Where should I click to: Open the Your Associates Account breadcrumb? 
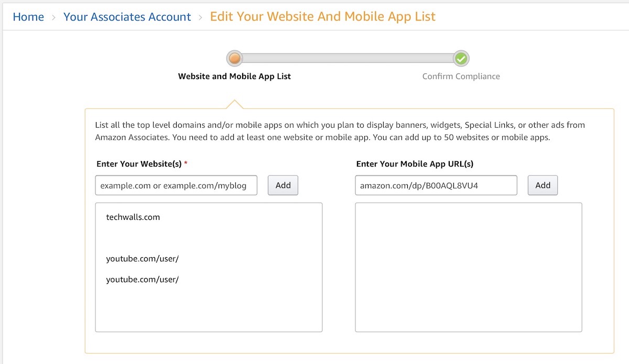[x=127, y=17]
